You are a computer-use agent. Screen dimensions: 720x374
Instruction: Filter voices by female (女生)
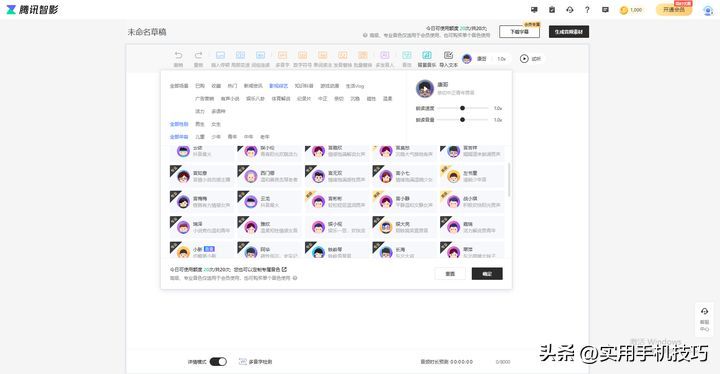pos(216,124)
